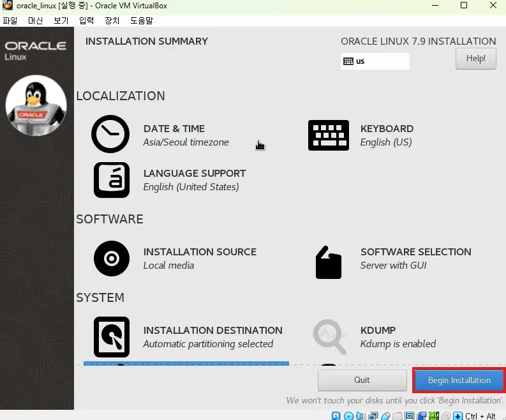506x420 pixels.
Task: Click the host key down-arrow icon
Action: 458,416
